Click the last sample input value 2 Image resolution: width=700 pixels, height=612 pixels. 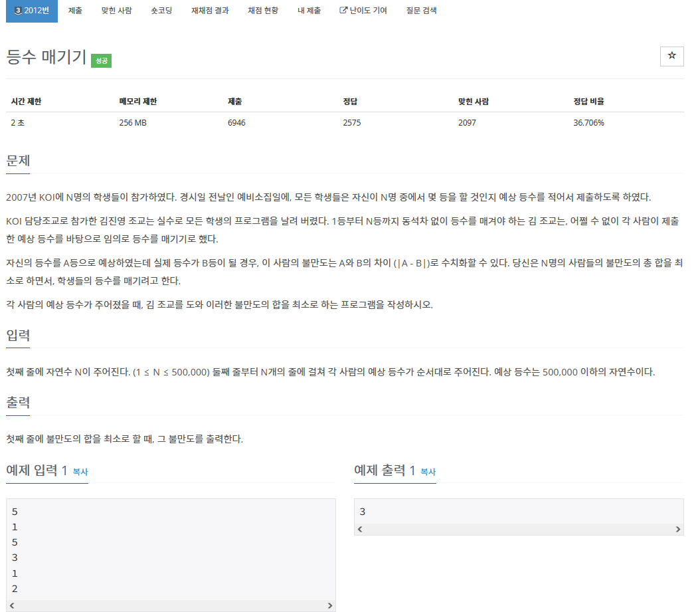[x=15, y=589]
